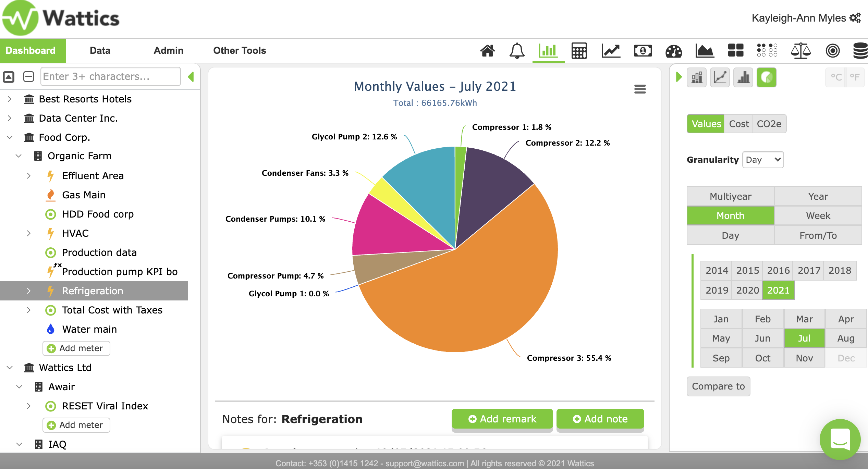Screen dimensions: 868x469
Task: Open the cost money bill icon
Action: (643, 51)
